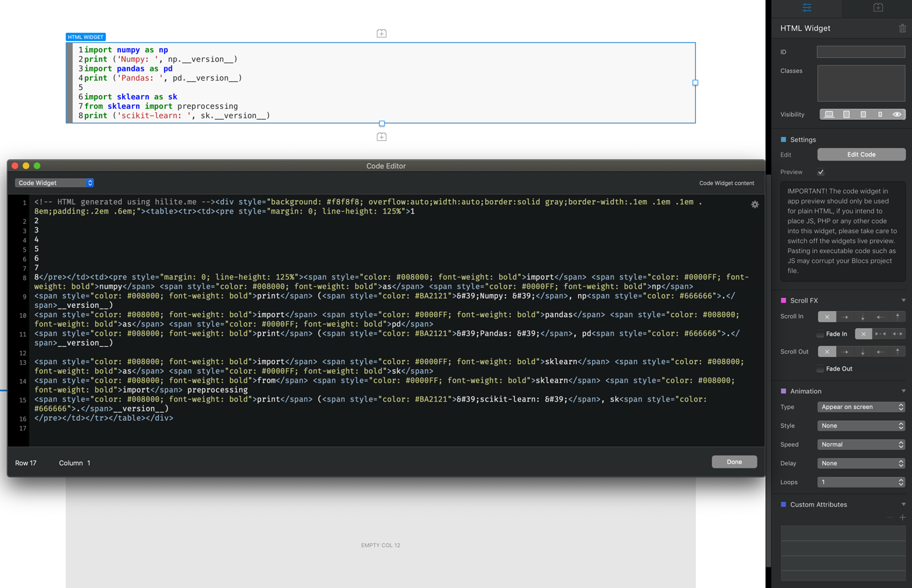Toggle mobile phone visibility icon

880,114
